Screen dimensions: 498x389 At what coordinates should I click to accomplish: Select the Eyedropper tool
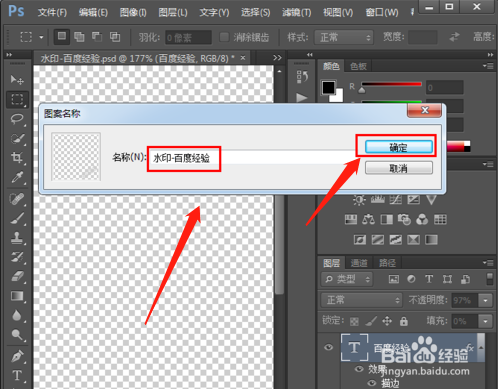coord(17,178)
